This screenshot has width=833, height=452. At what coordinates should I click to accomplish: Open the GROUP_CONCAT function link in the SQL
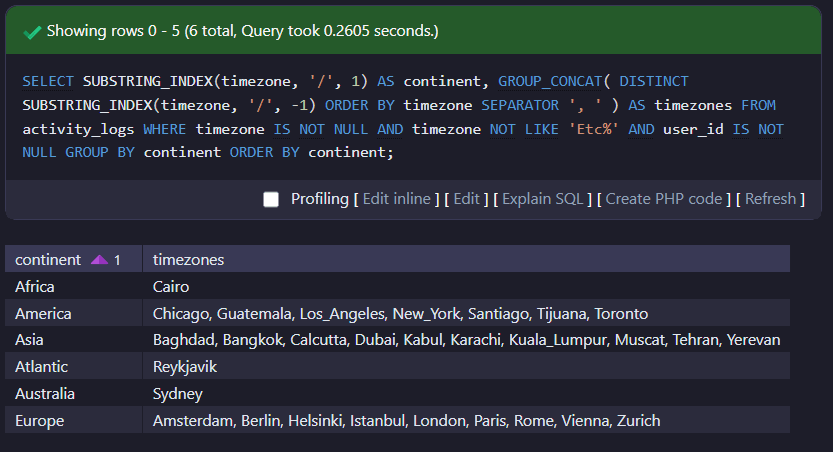coord(550,81)
